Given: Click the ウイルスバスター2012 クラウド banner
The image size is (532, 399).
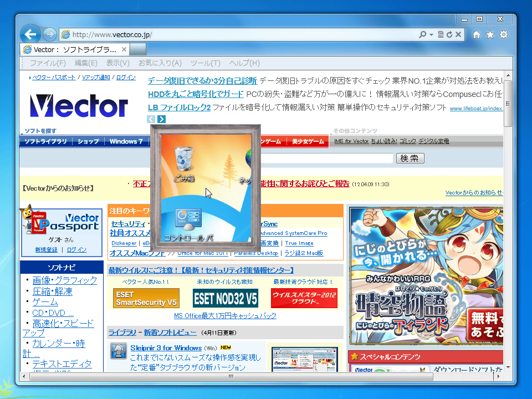Looking at the screenshot, I should (304, 298).
